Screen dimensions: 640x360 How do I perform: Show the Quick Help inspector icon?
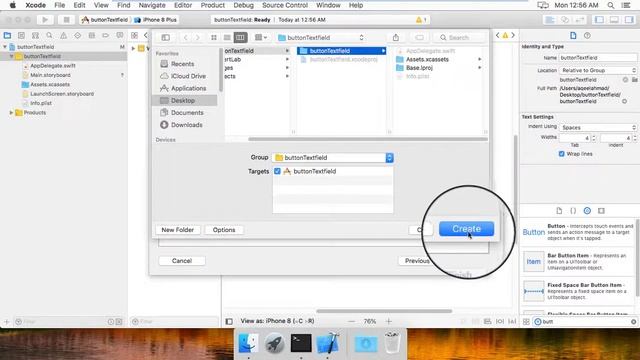[587, 36]
